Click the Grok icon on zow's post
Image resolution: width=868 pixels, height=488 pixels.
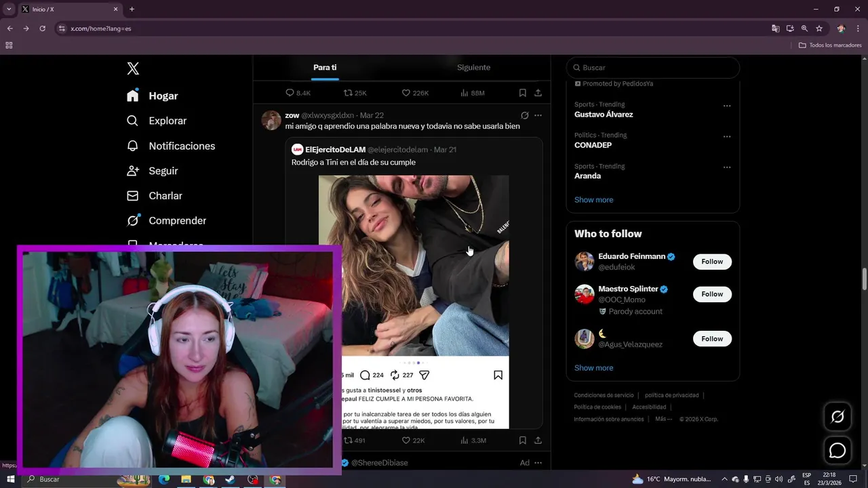point(524,115)
